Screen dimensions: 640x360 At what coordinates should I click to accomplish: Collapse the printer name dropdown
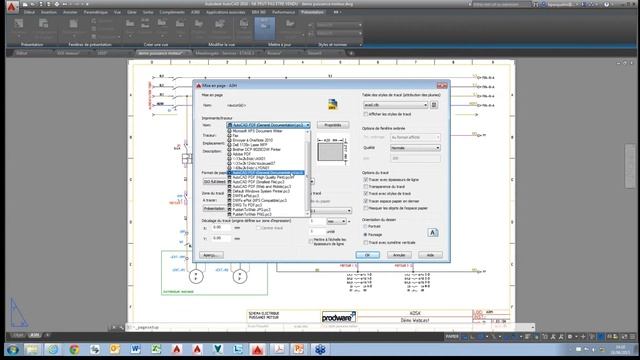coord(308,125)
